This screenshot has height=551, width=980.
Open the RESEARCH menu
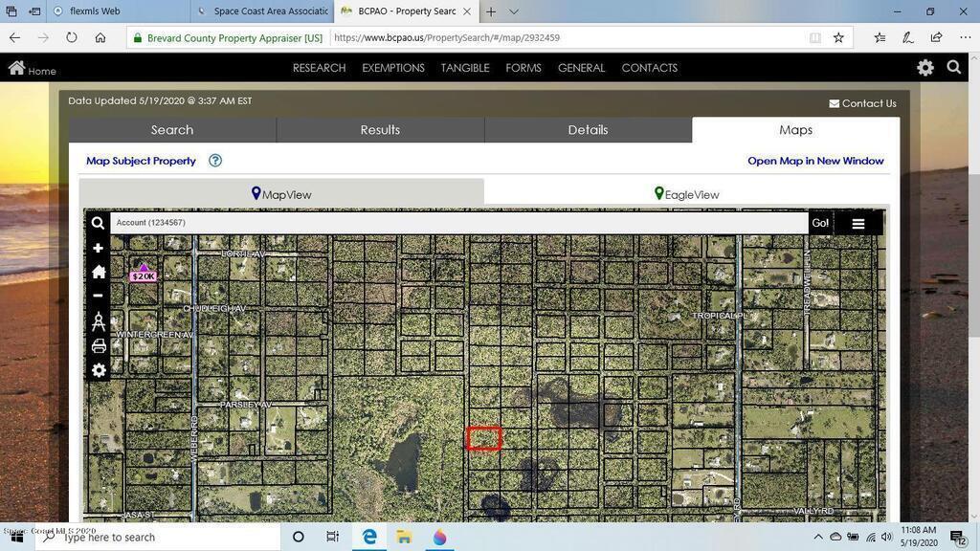pyautogui.click(x=319, y=68)
